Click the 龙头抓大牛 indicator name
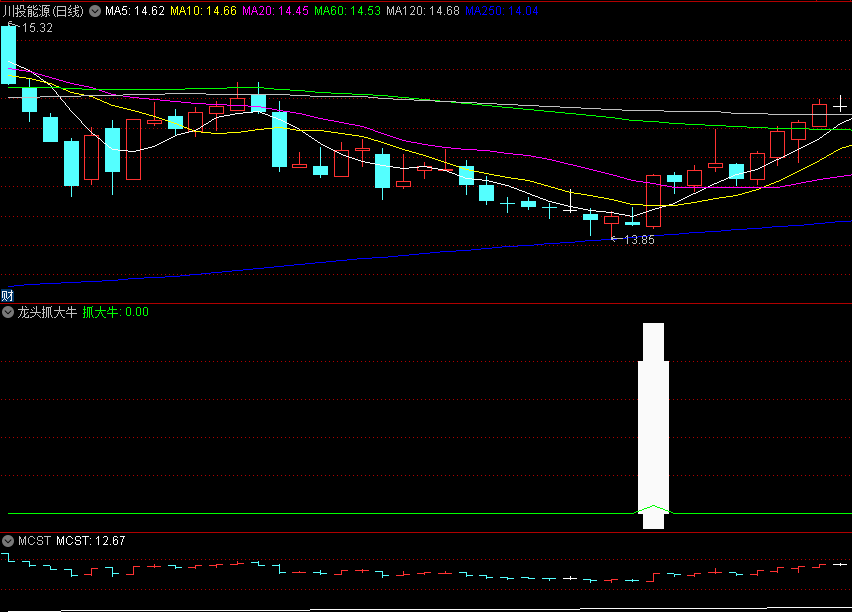 [47, 312]
